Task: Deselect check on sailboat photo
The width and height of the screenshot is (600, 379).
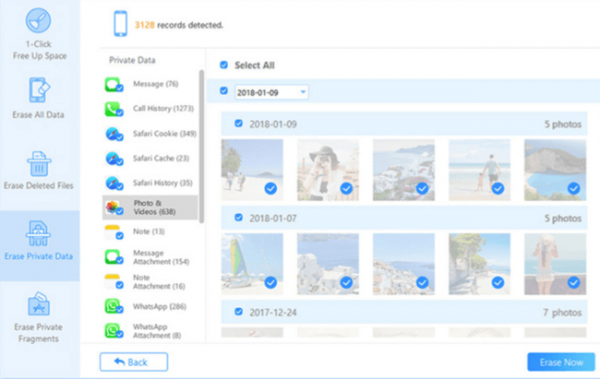Action: click(x=271, y=283)
